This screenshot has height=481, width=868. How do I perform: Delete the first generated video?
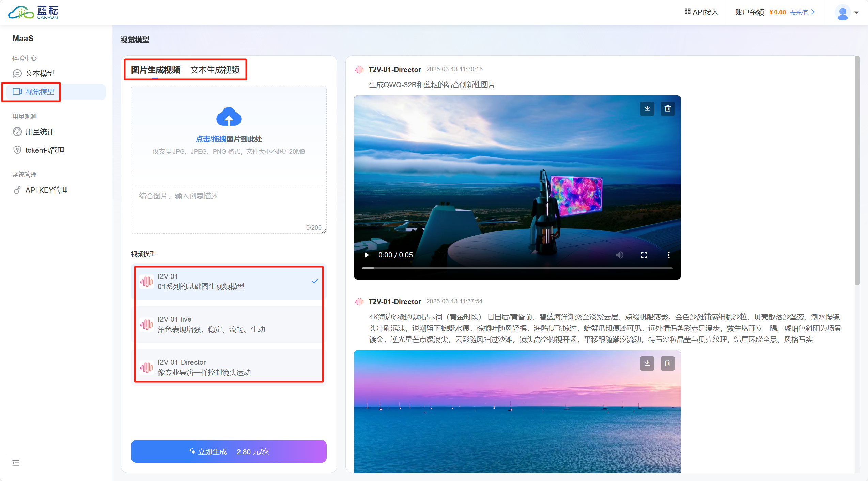(x=667, y=109)
